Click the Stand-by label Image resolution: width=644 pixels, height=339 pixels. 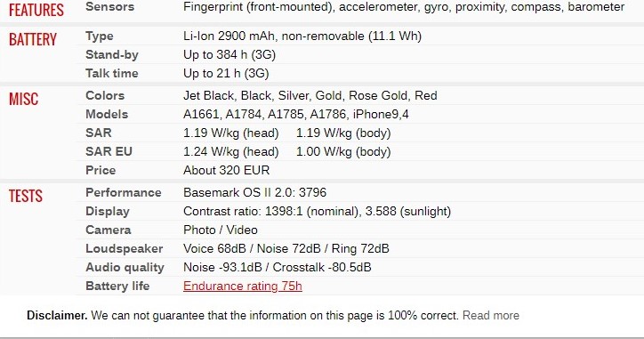coord(112,54)
